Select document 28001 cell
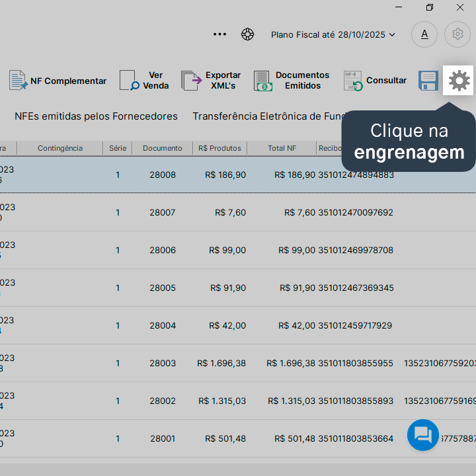 (x=163, y=438)
